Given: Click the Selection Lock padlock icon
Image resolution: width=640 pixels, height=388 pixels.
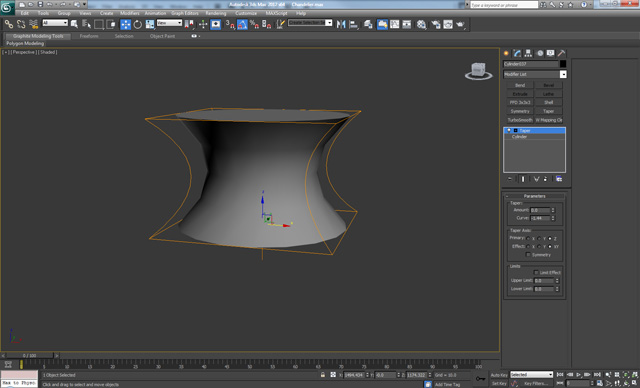Looking at the screenshot, I should pyautogui.click(x=323, y=375).
